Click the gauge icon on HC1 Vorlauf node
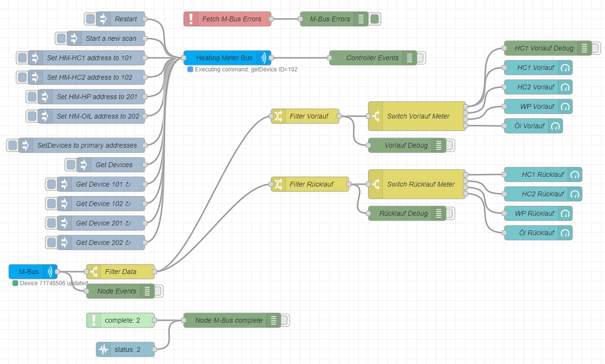 coord(565,68)
